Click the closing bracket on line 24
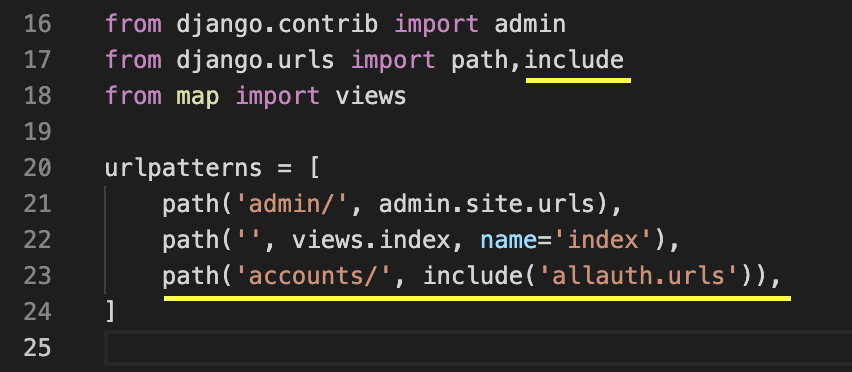This screenshot has height=372, width=852. pos(110,312)
